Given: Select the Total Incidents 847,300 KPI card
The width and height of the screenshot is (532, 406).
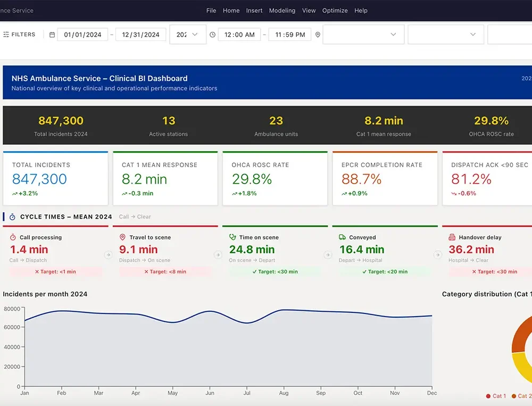Looking at the screenshot, I should pos(56,179).
